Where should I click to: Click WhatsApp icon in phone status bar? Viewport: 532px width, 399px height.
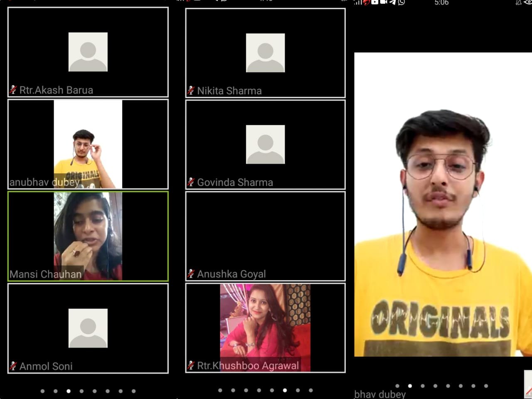pos(401,2)
